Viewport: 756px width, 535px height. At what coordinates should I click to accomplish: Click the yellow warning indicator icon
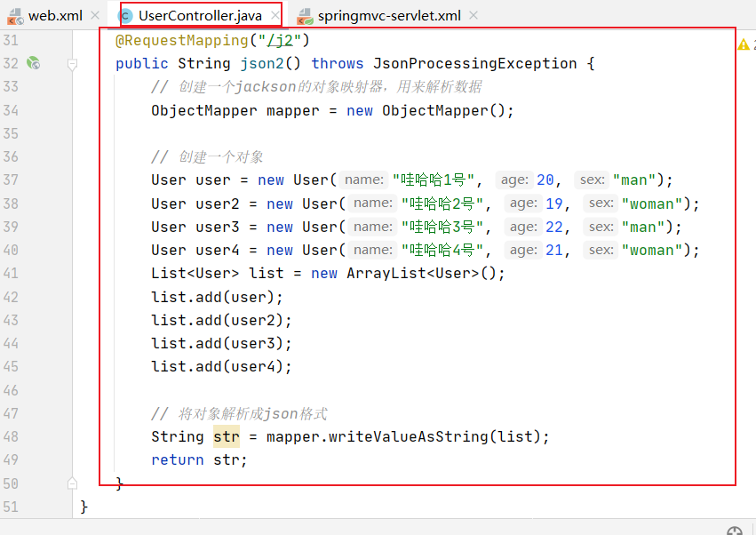[744, 44]
